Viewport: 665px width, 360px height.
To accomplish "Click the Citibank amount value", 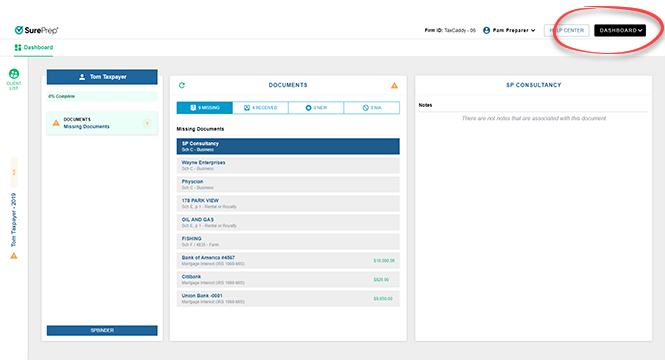I will [x=381, y=280].
